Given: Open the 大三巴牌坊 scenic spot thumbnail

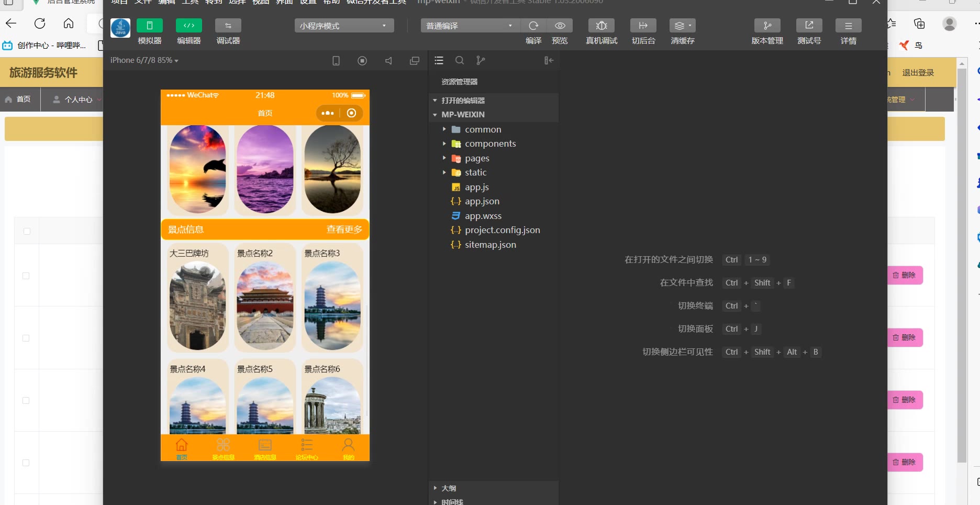Looking at the screenshot, I should coord(197,306).
